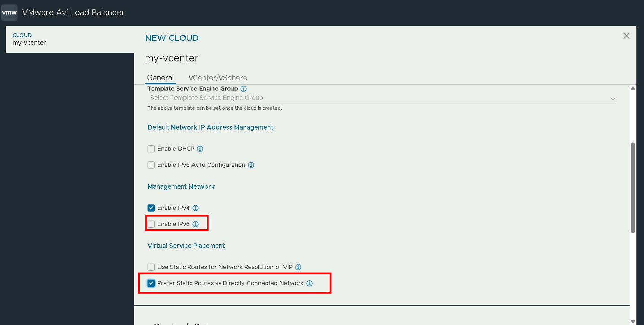Check Use Static Routes for Network Resolution
This screenshot has height=325, width=644.
(151, 267)
